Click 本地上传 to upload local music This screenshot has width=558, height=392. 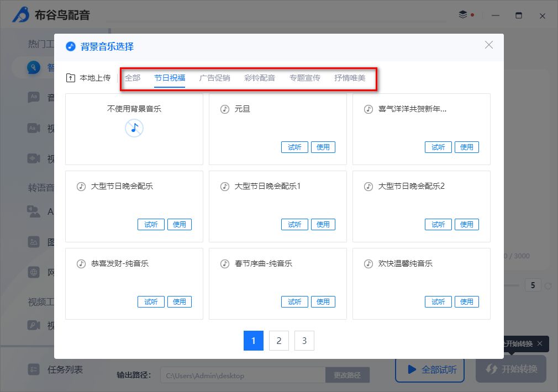coord(88,78)
